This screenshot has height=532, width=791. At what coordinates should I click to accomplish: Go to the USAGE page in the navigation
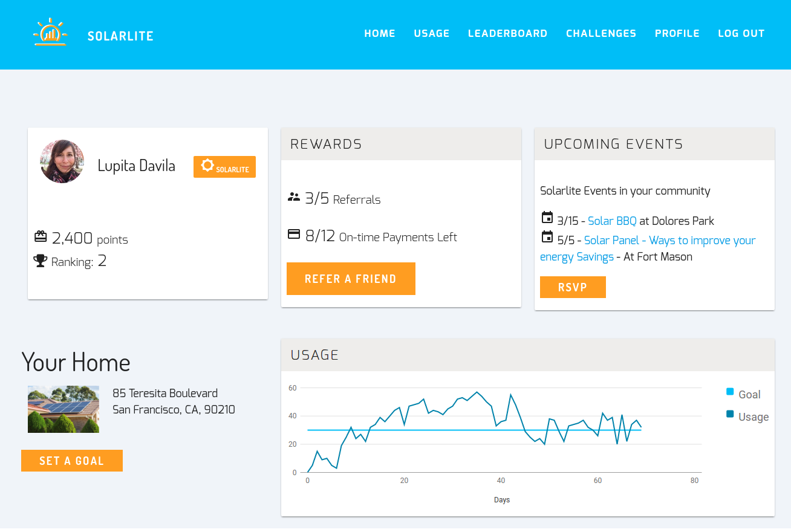[432, 34]
